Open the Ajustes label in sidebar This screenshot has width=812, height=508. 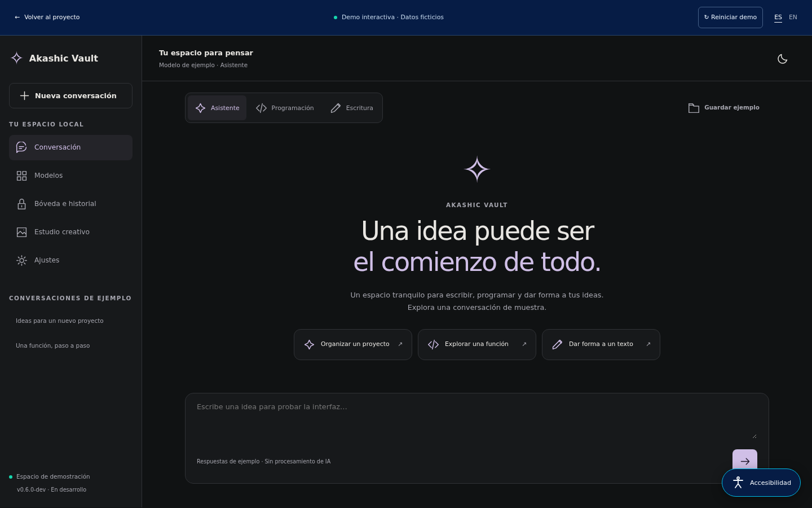[47, 260]
